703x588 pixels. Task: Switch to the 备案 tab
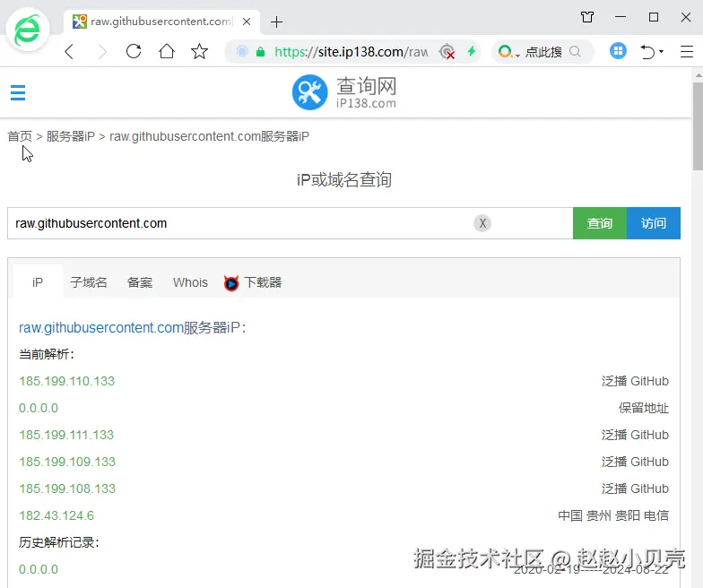tap(140, 282)
